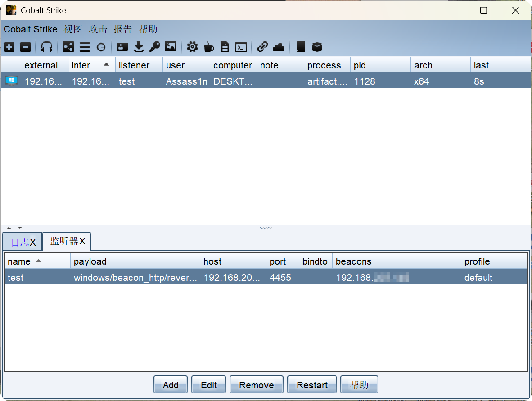Click the Remove listener button
Screen dimensions: 532x401
coord(257,385)
